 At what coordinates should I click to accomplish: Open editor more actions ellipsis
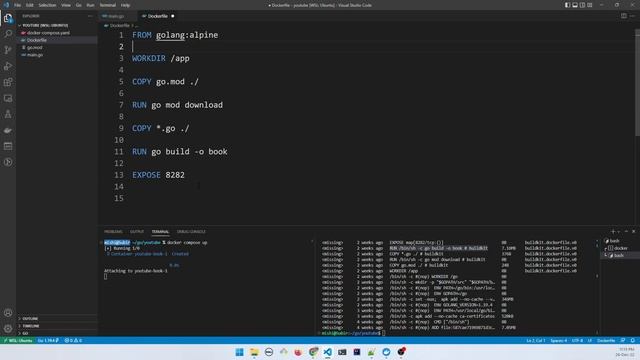(632, 16)
